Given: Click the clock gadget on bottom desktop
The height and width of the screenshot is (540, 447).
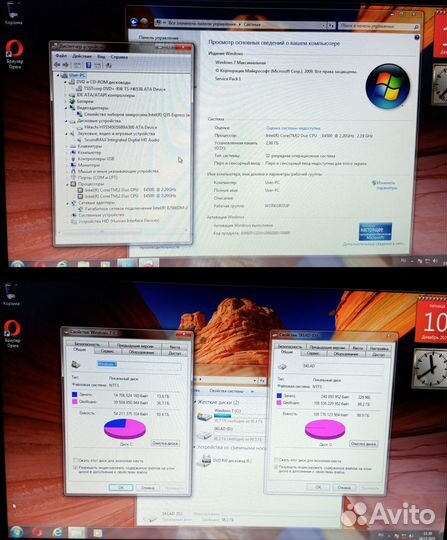Looking at the screenshot, I should coord(431,368).
